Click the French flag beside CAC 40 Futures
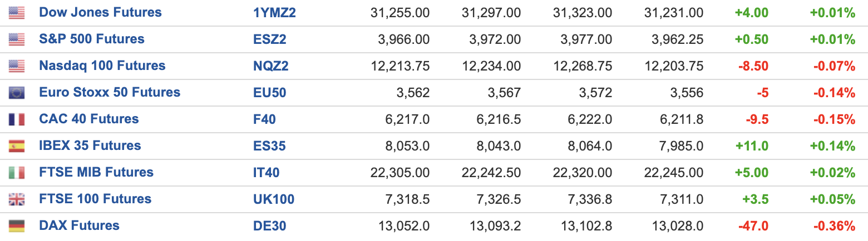Screen dimensions: 868x241 pyautogui.click(x=17, y=119)
